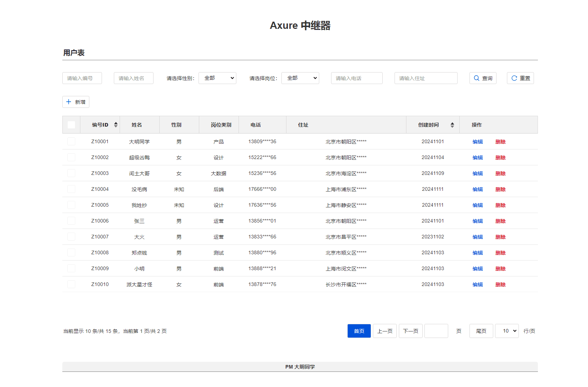Viewport: 588px width, 387px height.
Task: Focus the 请输入姓名 input field
Action: click(134, 78)
